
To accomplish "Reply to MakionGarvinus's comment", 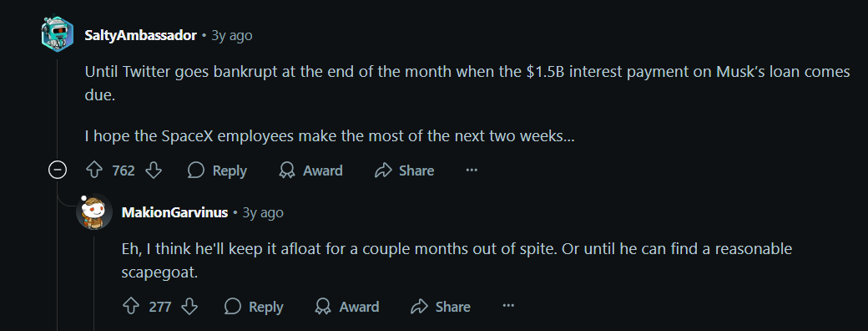I will coord(254,307).
